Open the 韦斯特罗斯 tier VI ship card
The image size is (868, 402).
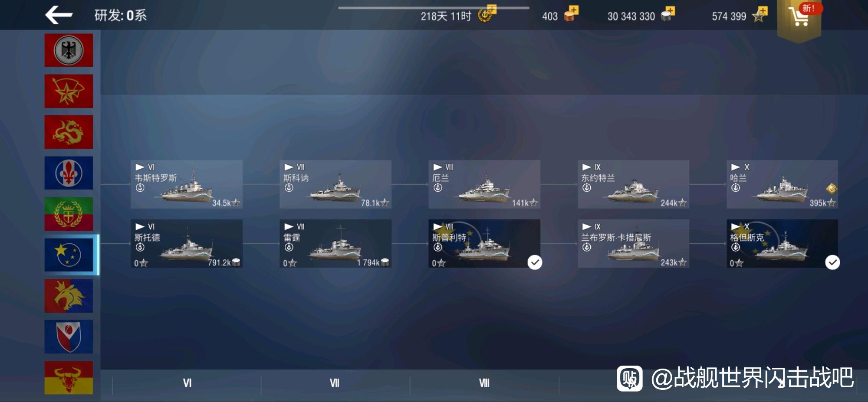pyautogui.click(x=187, y=184)
